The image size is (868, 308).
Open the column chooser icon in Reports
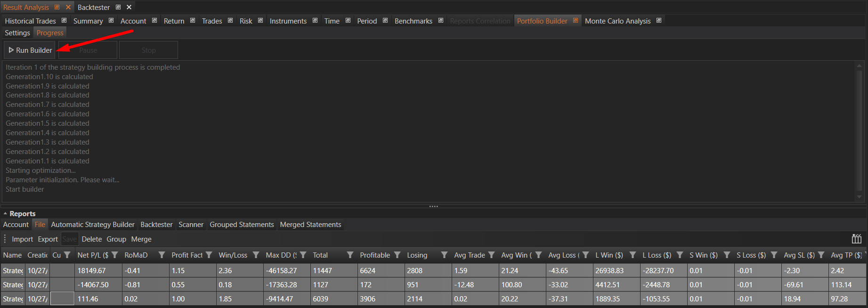pos(856,239)
